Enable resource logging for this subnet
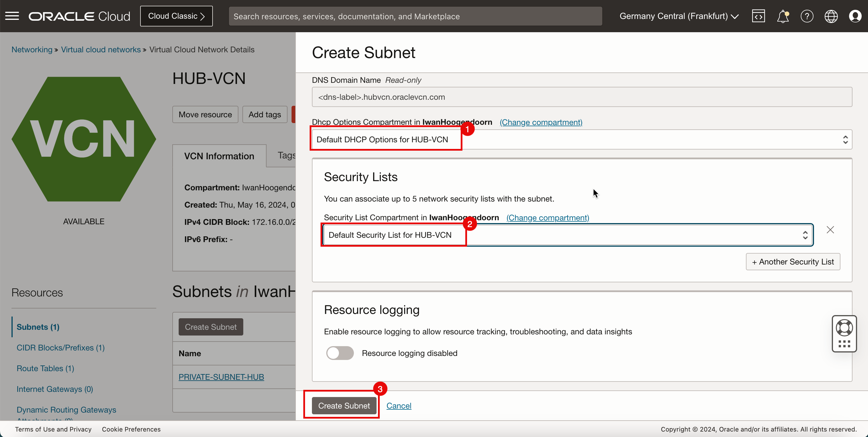The width and height of the screenshot is (868, 437). click(x=340, y=353)
